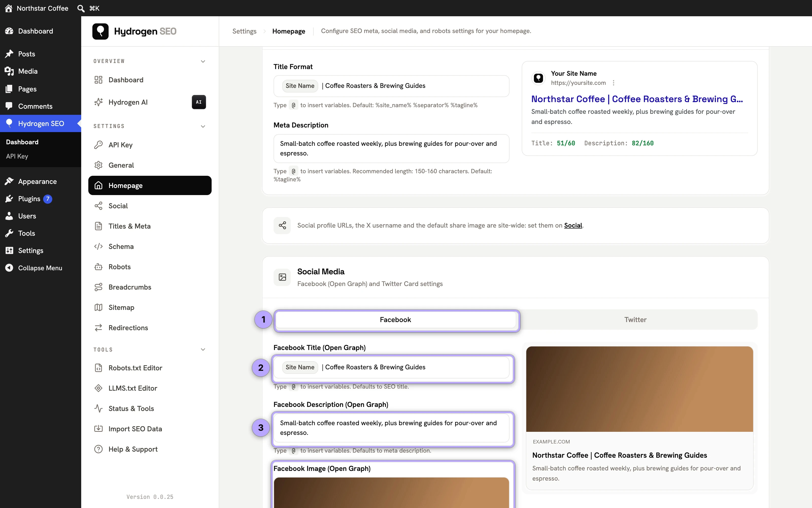Click the Northstar Coffee home icon

pyautogui.click(x=9, y=8)
